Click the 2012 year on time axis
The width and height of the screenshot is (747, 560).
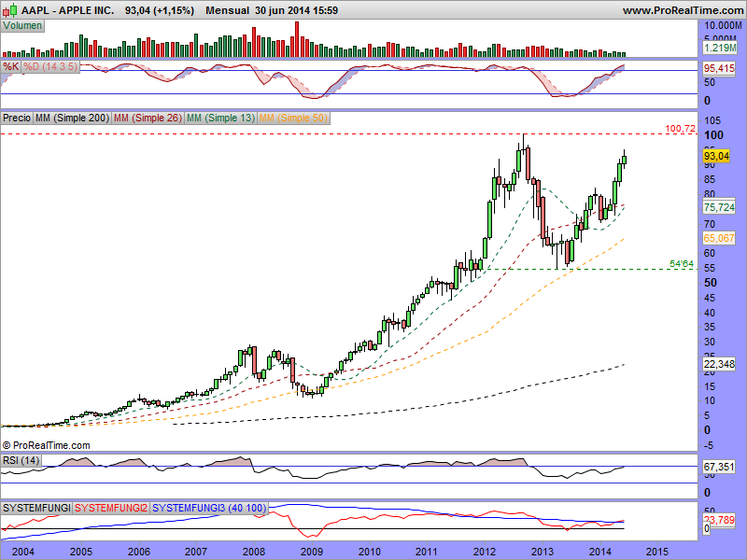coord(485,552)
